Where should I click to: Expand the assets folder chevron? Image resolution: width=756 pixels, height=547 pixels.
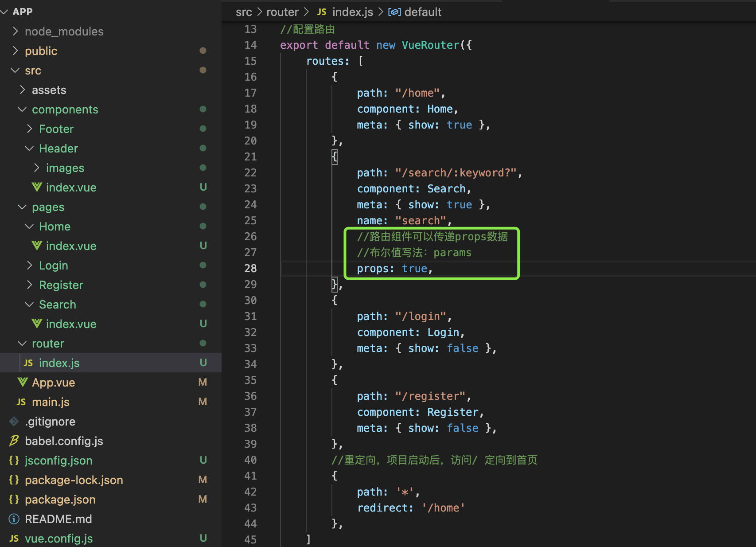coord(23,90)
